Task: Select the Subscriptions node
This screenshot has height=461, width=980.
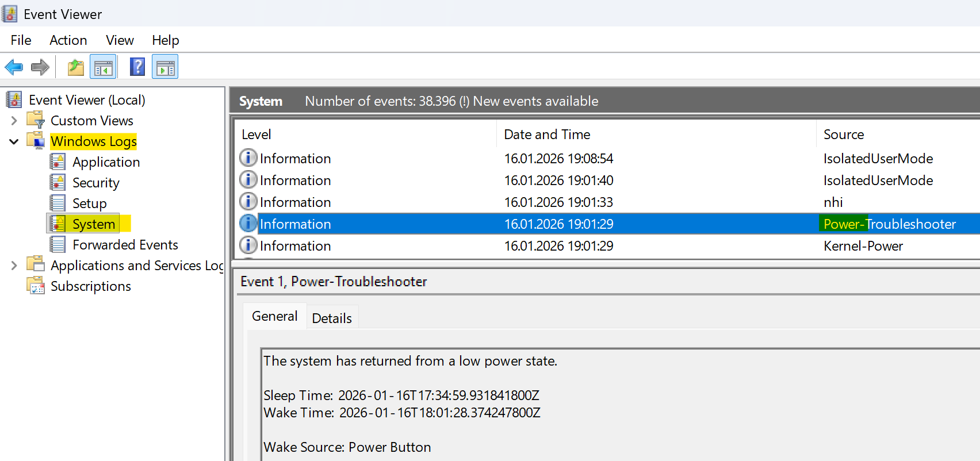Action: pyautogui.click(x=90, y=286)
